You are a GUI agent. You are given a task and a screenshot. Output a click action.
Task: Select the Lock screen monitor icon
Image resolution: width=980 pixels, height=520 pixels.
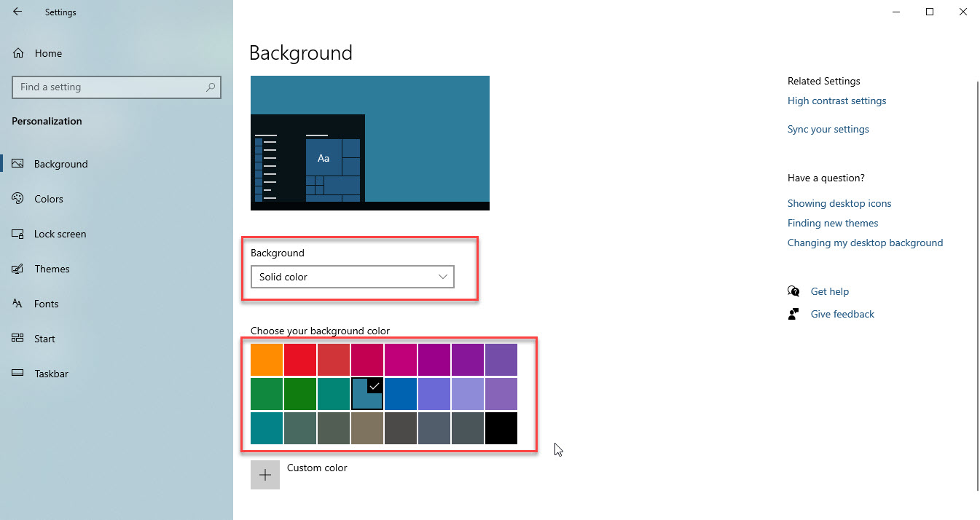pyautogui.click(x=18, y=234)
